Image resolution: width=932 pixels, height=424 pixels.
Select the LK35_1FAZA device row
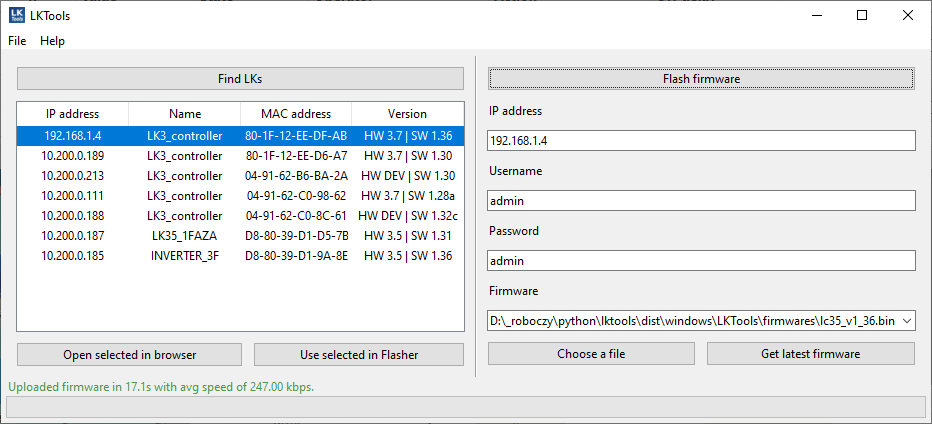point(240,236)
